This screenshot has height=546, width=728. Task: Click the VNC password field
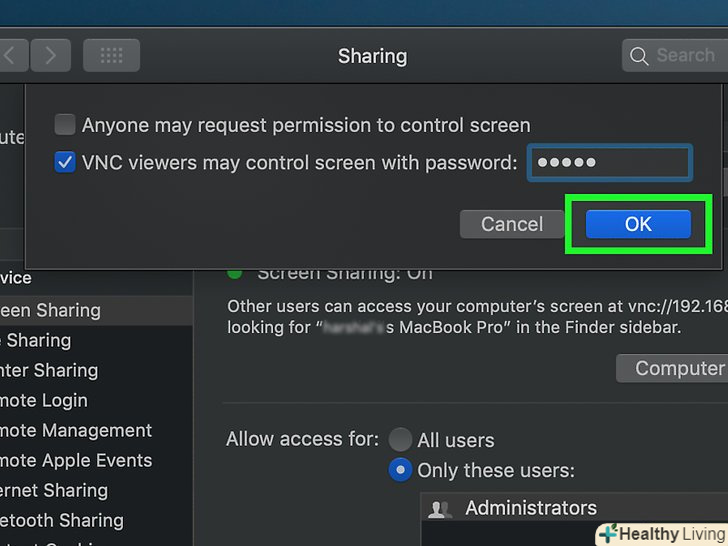click(609, 162)
